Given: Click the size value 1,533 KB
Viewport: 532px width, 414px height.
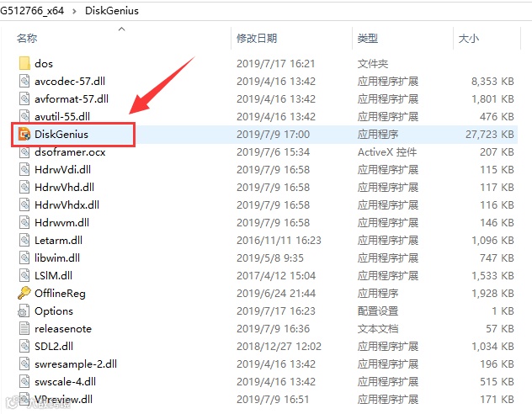Looking at the screenshot, I should (x=492, y=275).
